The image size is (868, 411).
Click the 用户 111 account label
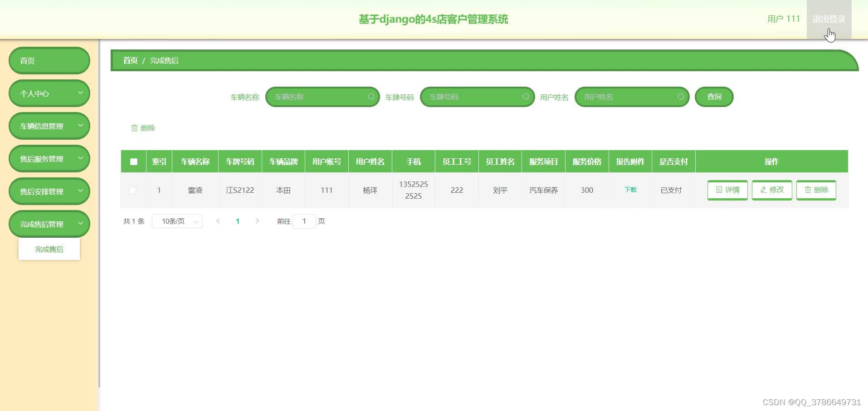coord(783,19)
